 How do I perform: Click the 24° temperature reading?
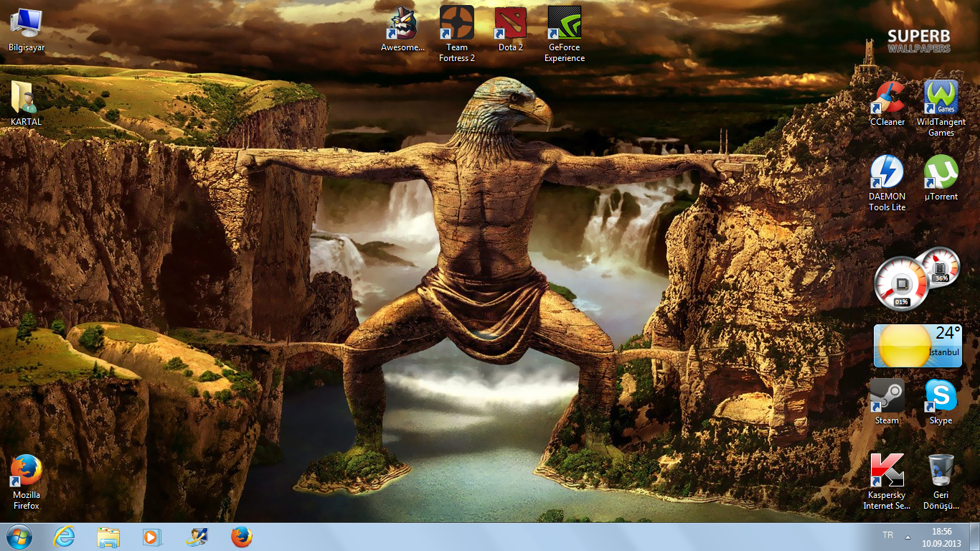[948, 333]
